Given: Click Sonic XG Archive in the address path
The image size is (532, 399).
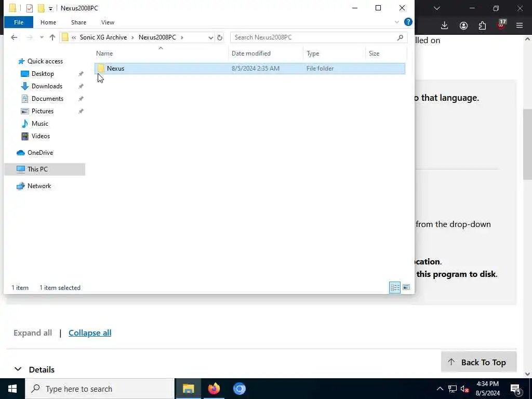Looking at the screenshot, I should tap(103, 37).
